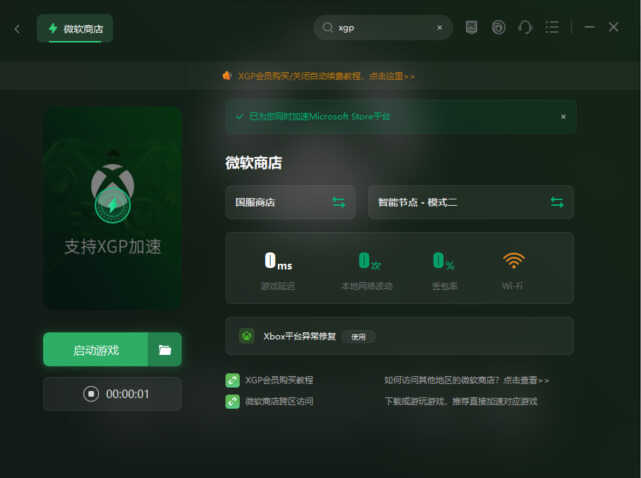Open 微软商店跨区访问 link
This screenshot has height=478, width=641.
[279, 401]
